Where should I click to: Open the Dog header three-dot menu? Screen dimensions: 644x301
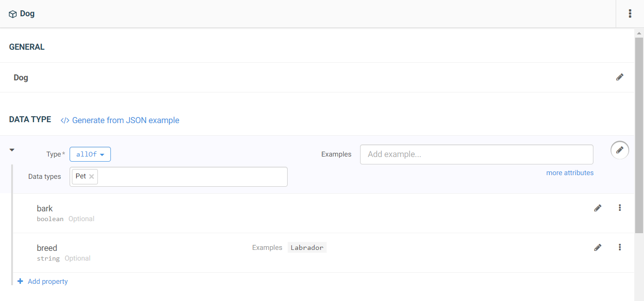point(630,14)
